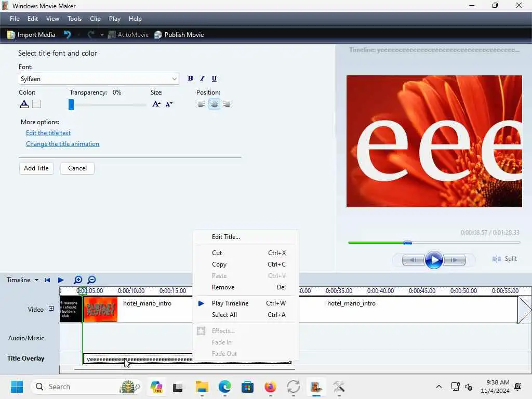
Task: Choose Play Timeline in the context menu
Action: (246, 303)
